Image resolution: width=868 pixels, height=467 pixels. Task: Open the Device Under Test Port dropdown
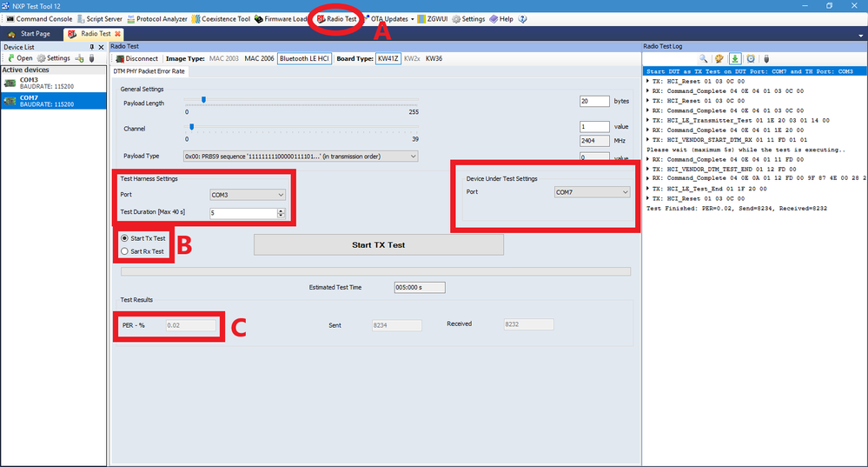pos(592,192)
